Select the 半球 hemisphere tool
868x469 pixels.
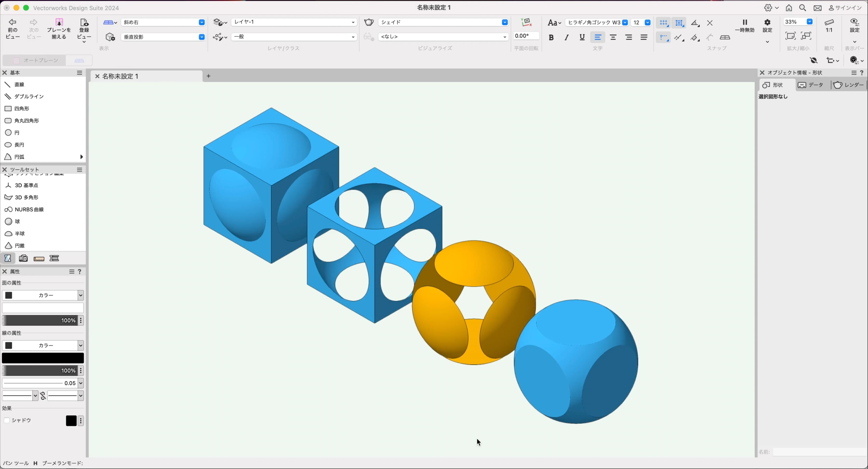coord(42,234)
